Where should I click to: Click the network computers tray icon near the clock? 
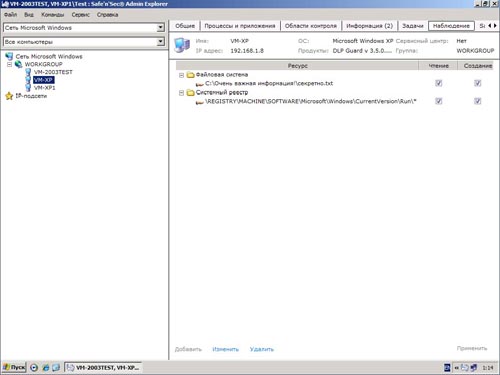click(x=473, y=367)
